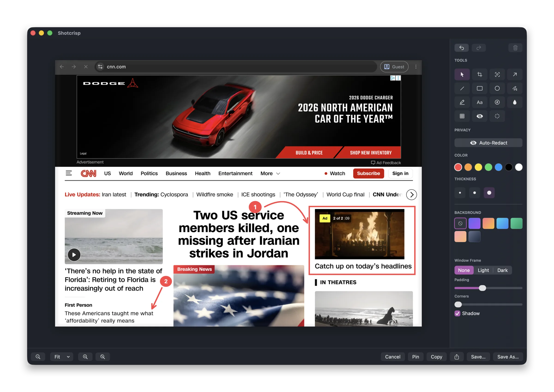Viewport: 554px width, 392px height.
Task: Select the Ellipse circle tool
Action: tap(497, 88)
